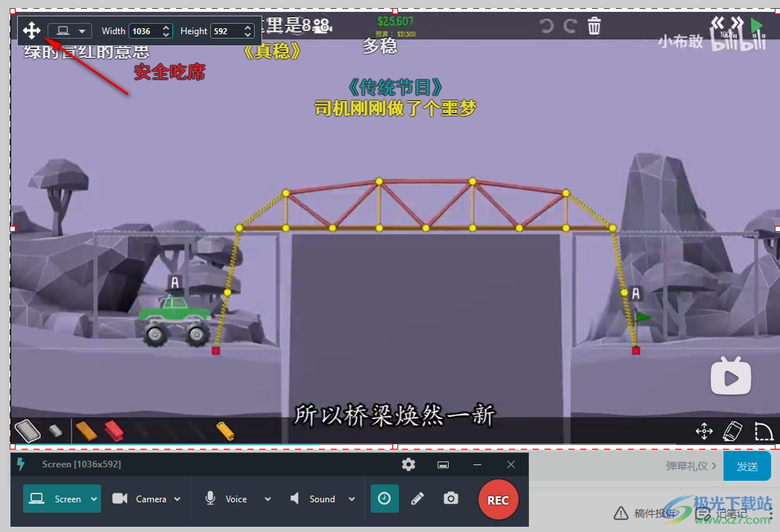Open the 弹幕礼仪 link
Image resolution: width=780 pixels, height=532 pixels.
691,466
